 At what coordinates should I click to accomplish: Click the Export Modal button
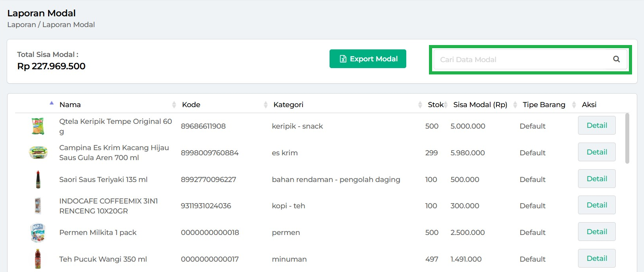[x=368, y=59]
